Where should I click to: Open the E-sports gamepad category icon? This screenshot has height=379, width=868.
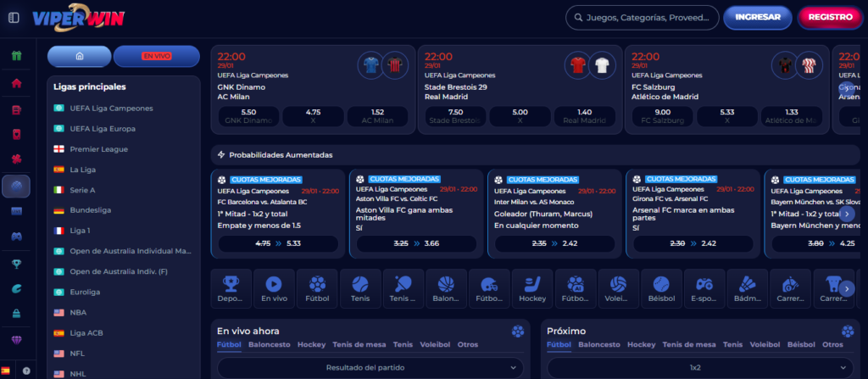[x=704, y=288]
